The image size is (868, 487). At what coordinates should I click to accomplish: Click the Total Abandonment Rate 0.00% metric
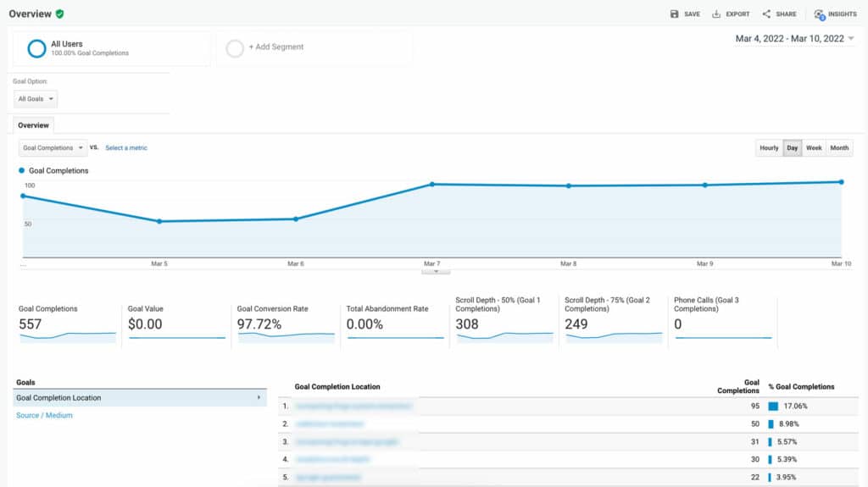click(x=364, y=324)
